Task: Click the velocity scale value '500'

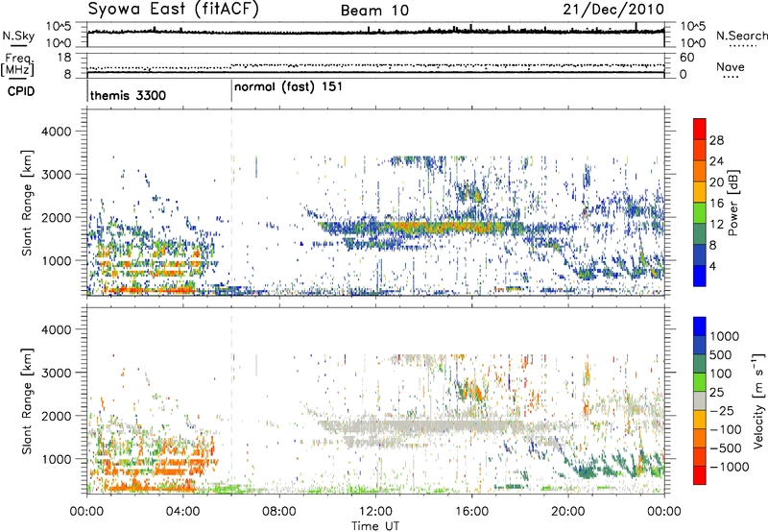Action: tap(721, 355)
